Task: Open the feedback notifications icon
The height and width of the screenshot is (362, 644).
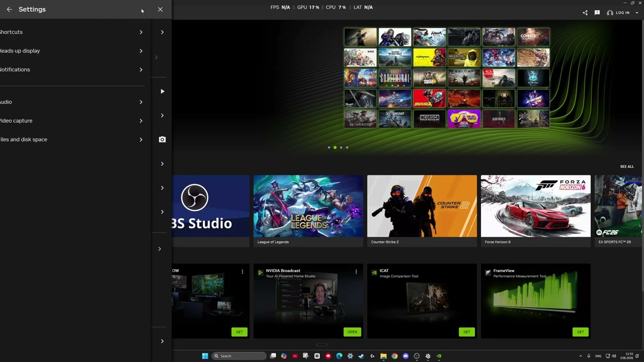Action: [x=597, y=13]
